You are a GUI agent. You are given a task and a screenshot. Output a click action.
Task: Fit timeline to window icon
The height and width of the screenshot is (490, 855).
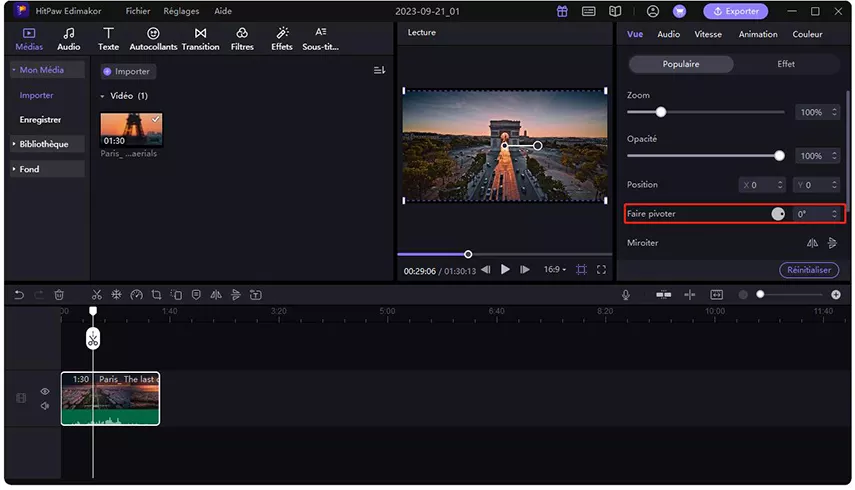[x=716, y=295]
